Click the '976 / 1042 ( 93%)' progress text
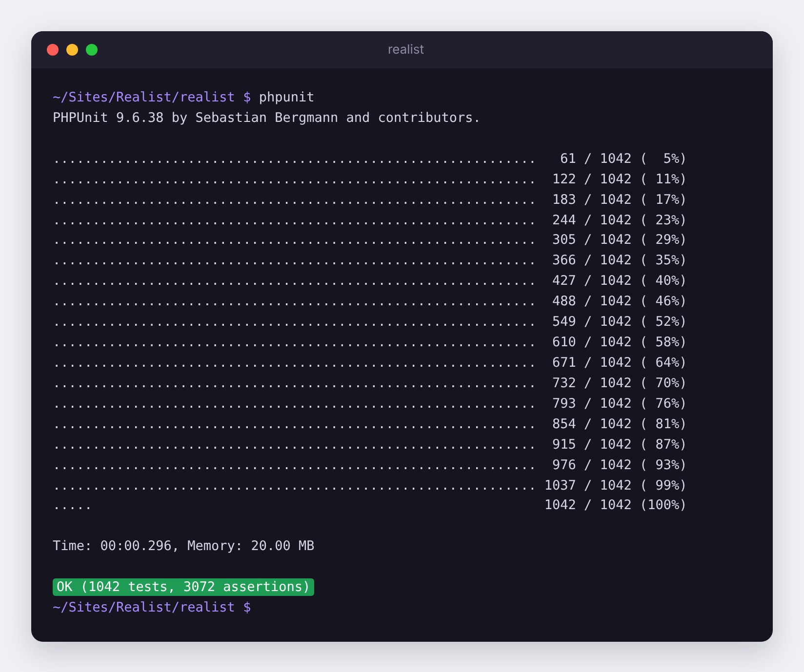 click(619, 465)
